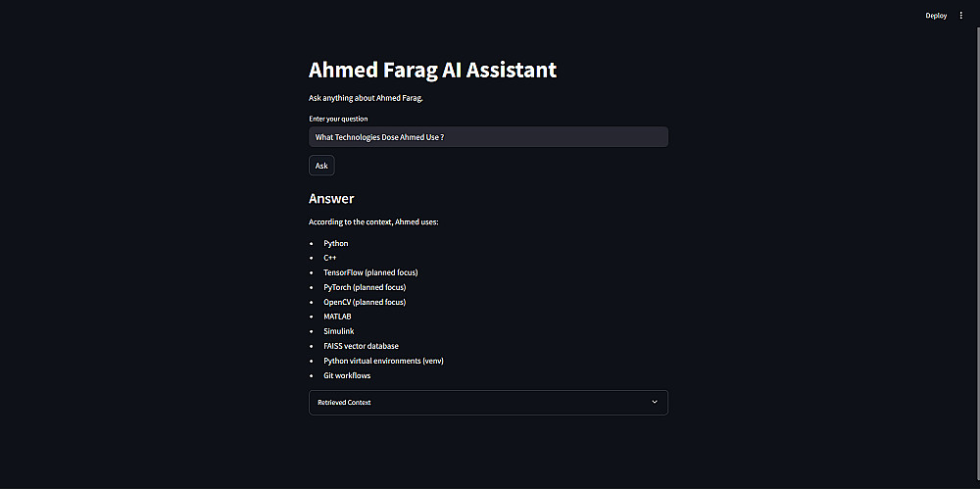Click the Simulink list item

click(338, 331)
